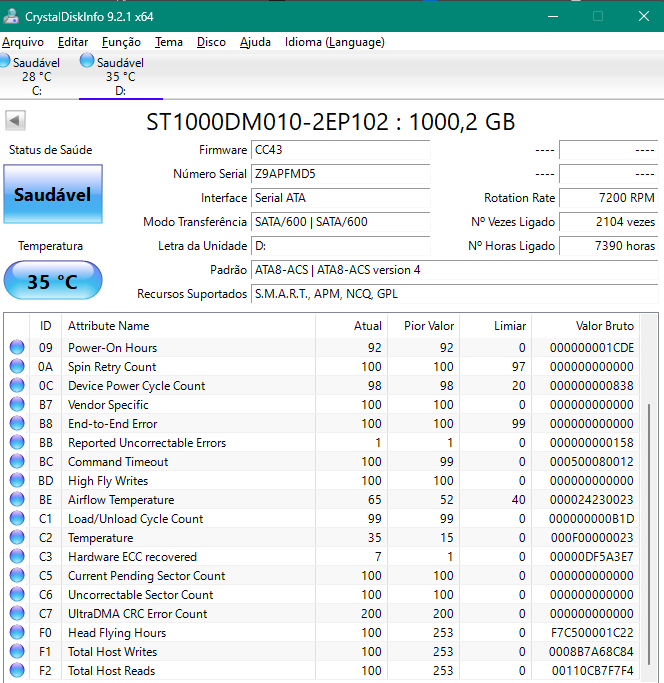The image size is (664, 683).
Task: Close the CrystalDiskInfo window
Action: 644,17
